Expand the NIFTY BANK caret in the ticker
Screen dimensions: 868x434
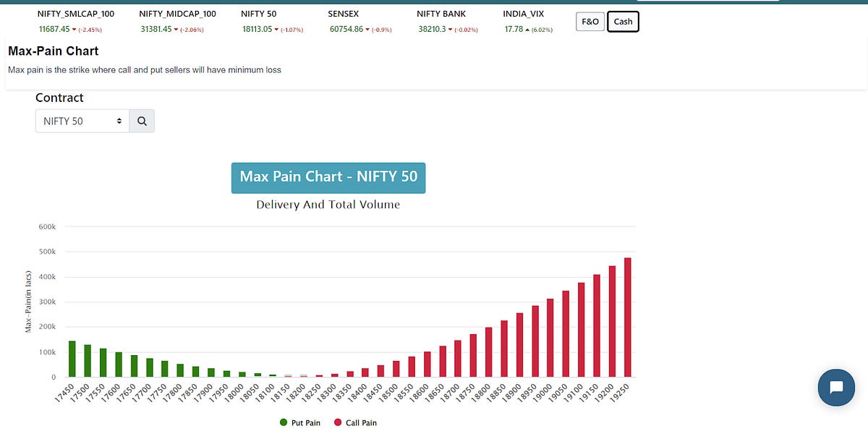click(x=450, y=30)
